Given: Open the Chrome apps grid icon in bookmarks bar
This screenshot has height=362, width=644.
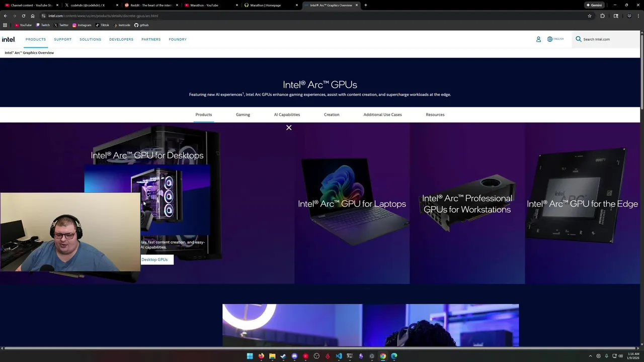Looking at the screenshot, I should tap(5, 25).
